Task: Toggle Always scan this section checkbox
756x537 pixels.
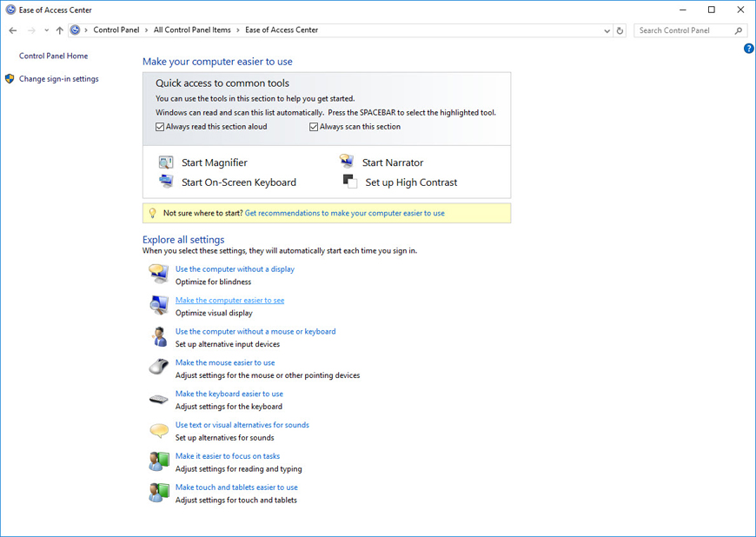Action: 314,127
